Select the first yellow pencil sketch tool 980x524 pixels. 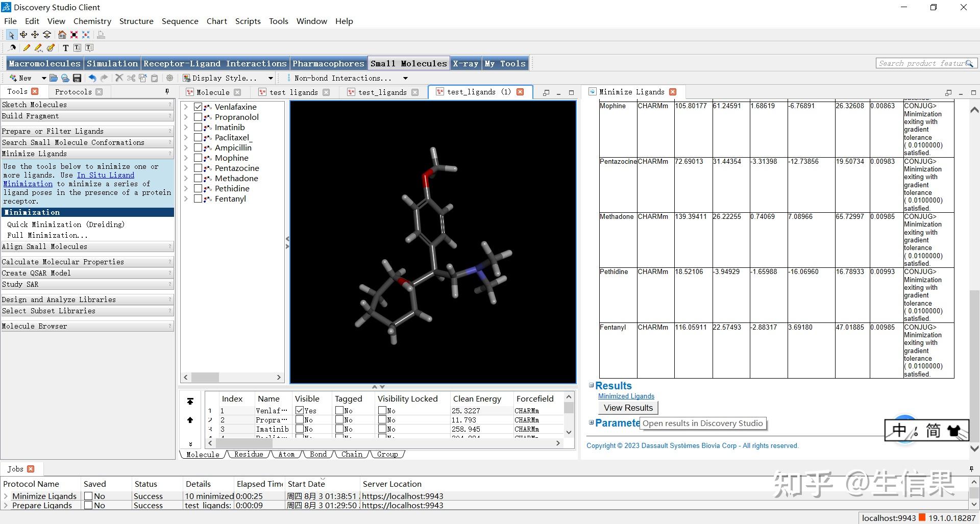click(27, 48)
